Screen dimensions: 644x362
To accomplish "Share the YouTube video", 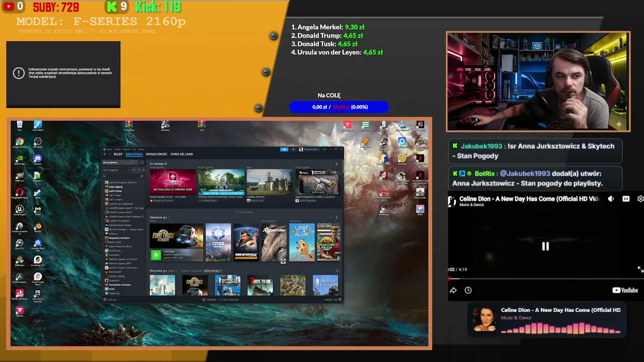I will point(453,290).
